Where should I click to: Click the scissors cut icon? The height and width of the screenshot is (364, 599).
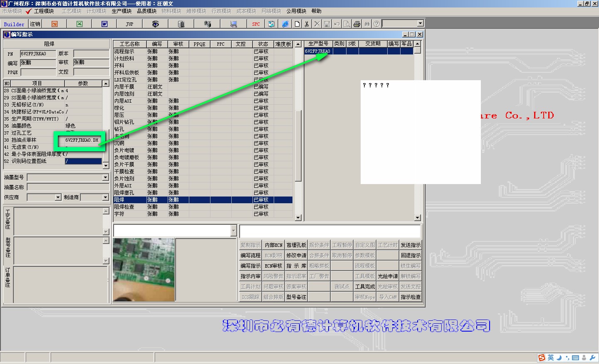pyautogui.click(x=307, y=24)
